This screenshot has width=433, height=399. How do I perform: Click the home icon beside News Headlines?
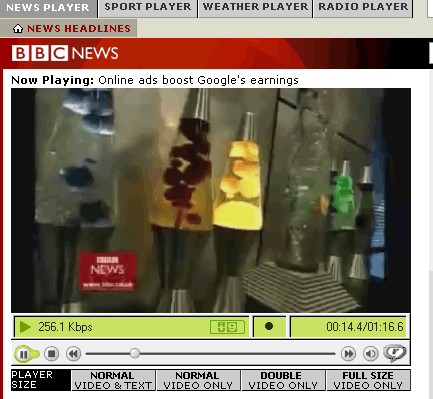click(x=18, y=29)
